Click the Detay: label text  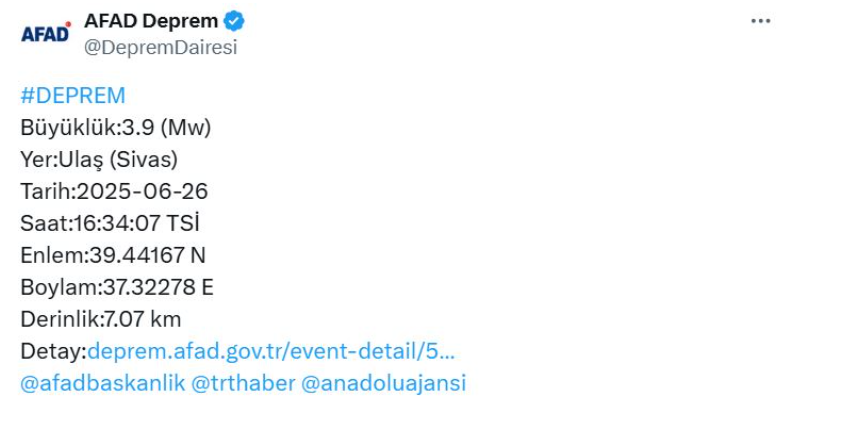(53, 352)
